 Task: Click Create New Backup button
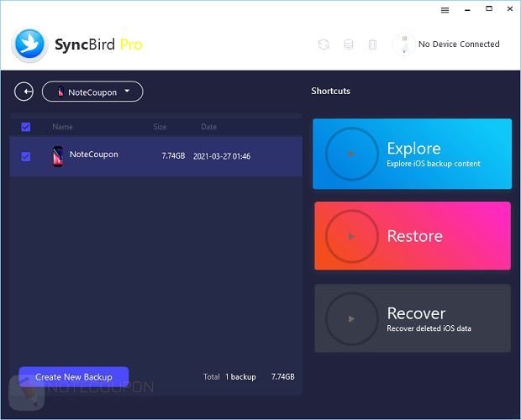coord(74,377)
